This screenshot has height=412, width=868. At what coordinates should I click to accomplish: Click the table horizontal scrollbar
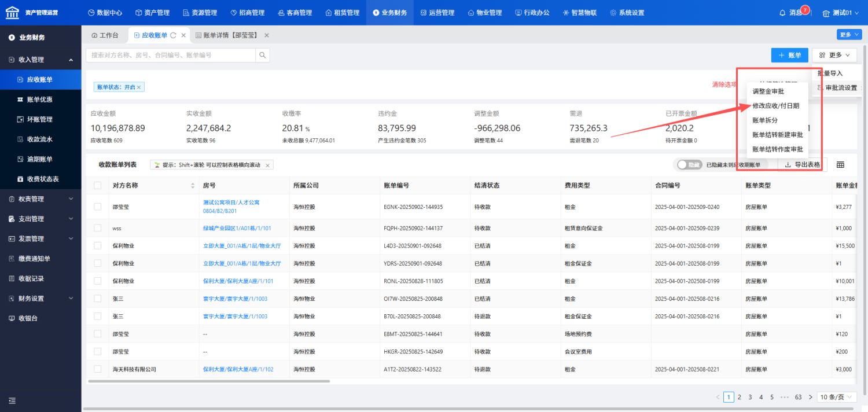click(x=208, y=381)
